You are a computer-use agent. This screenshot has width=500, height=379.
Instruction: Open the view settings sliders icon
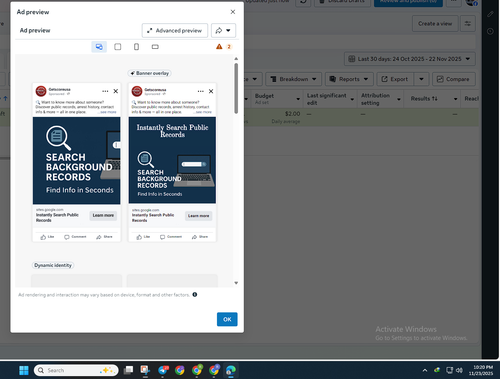point(468,24)
